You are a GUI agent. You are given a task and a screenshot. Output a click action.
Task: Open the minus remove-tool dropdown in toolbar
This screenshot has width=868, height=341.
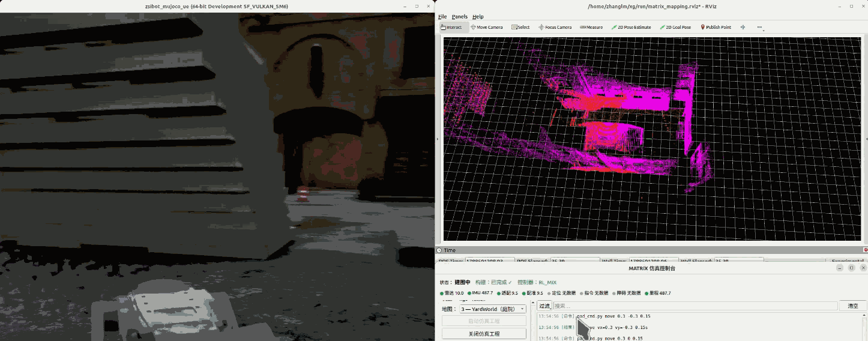pyautogui.click(x=760, y=27)
